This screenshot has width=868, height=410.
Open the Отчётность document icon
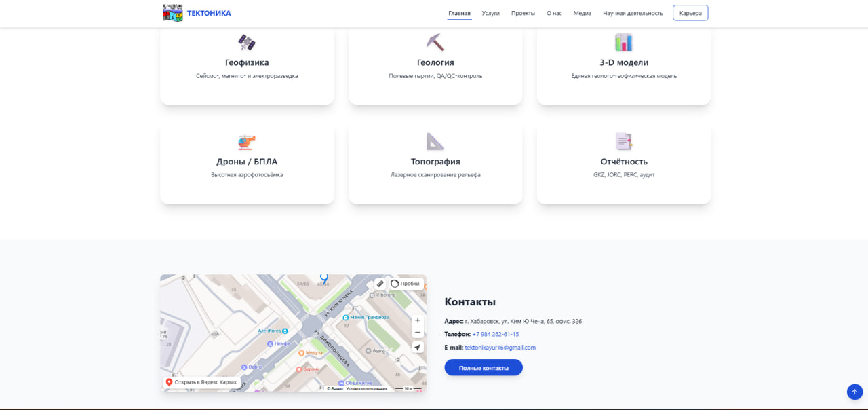[x=624, y=141]
